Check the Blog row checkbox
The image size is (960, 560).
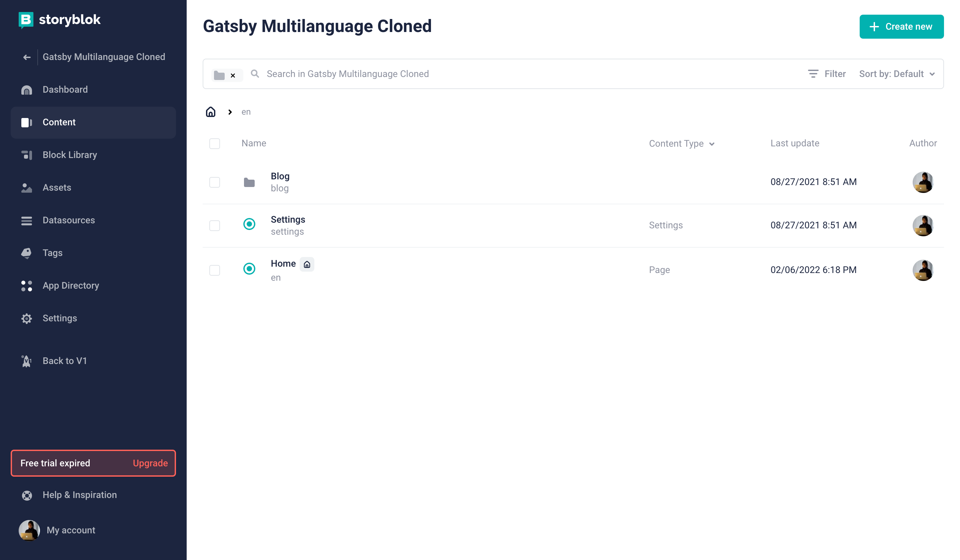click(x=215, y=182)
